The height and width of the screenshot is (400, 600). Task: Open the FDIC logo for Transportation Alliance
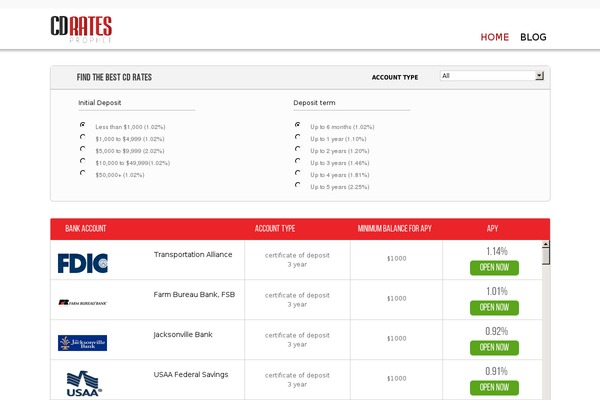[83, 263]
